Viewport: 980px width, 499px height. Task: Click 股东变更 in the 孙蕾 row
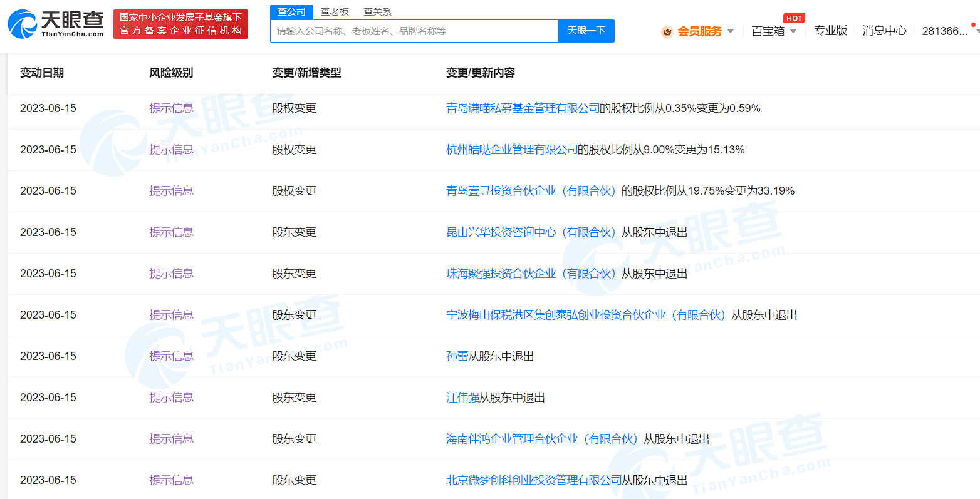(294, 356)
